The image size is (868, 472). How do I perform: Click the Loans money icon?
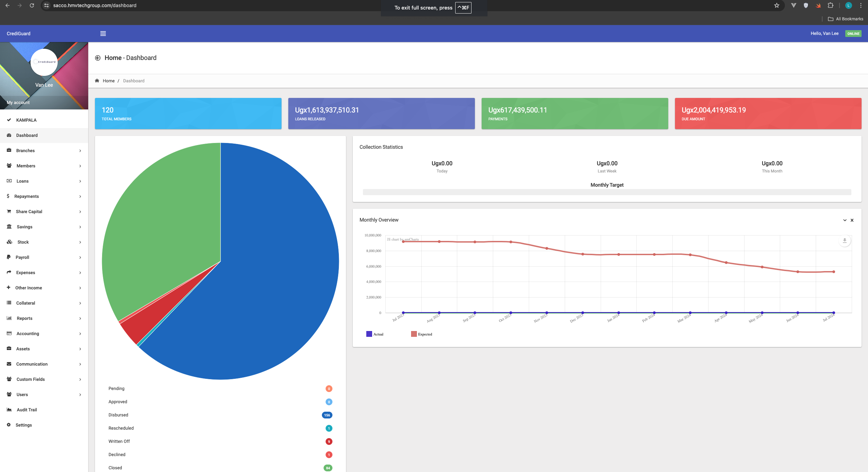9,181
